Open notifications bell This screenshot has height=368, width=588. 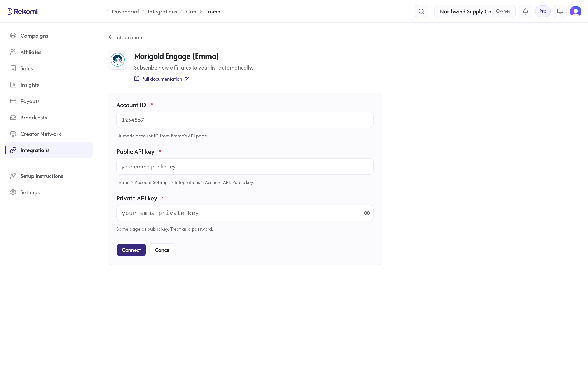point(525,11)
